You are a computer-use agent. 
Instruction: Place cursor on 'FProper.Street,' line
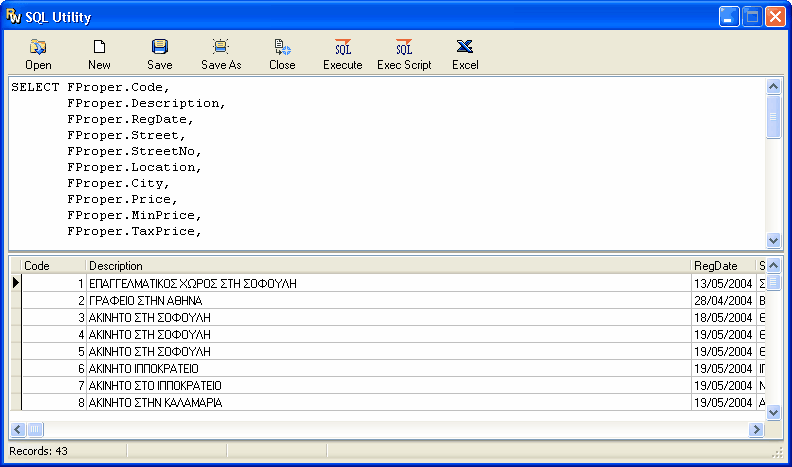pyautogui.click(x=126, y=135)
